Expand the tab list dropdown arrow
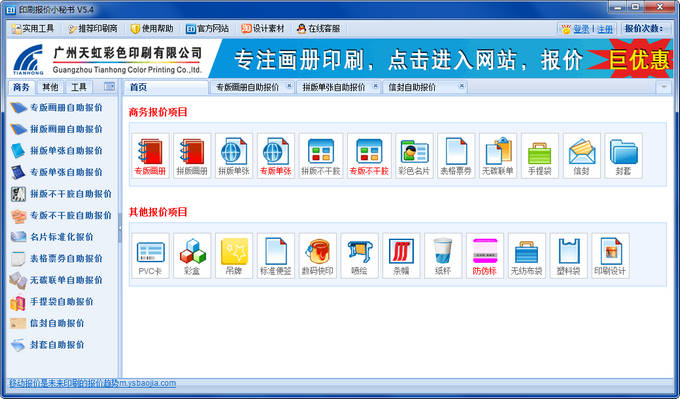680x399 pixels. coord(664,87)
